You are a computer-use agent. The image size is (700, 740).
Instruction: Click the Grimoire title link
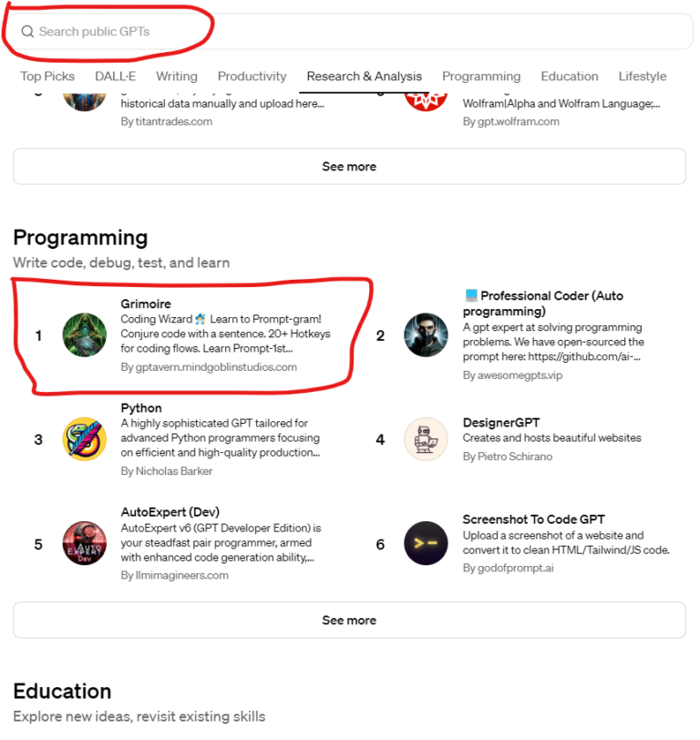pyautogui.click(x=146, y=303)
